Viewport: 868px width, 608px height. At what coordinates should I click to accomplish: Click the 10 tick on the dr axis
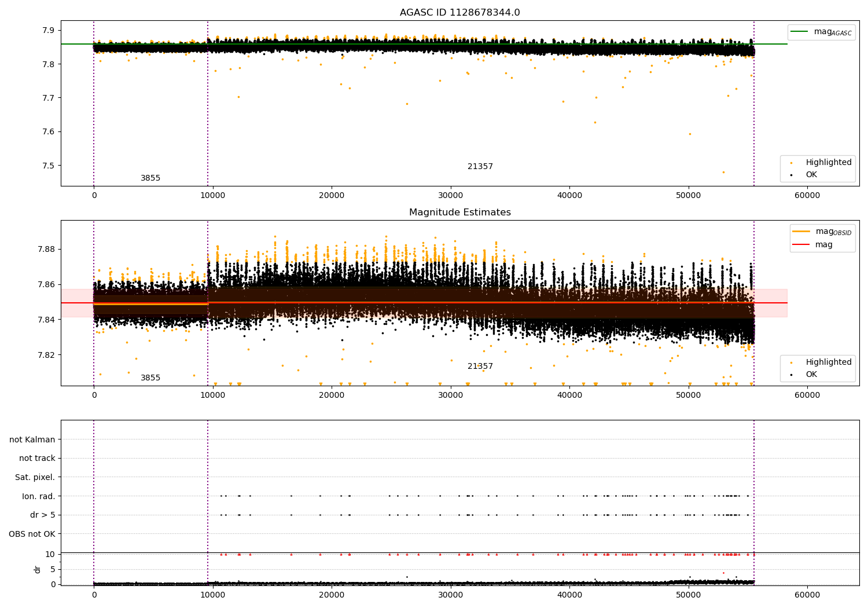coord(50,554)
